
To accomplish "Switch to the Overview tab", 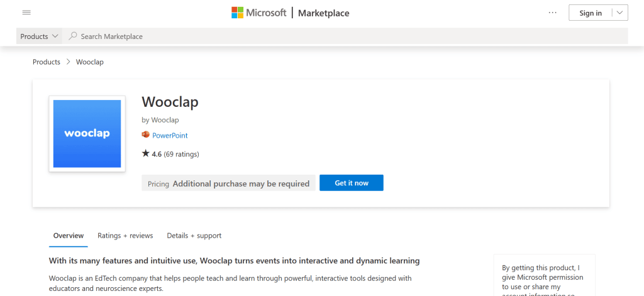I will (x=69, y=236).
